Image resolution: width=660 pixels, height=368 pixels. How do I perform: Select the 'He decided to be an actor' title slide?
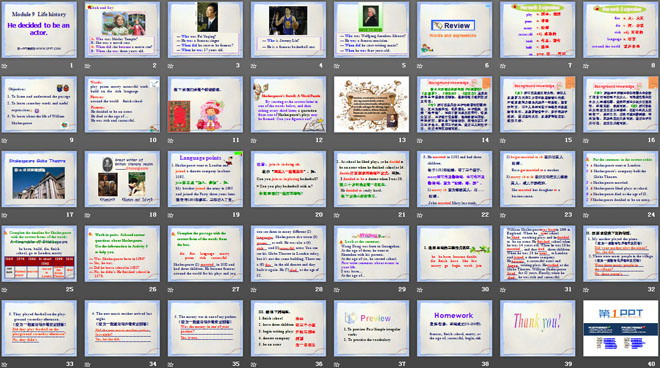click(39, 30)
